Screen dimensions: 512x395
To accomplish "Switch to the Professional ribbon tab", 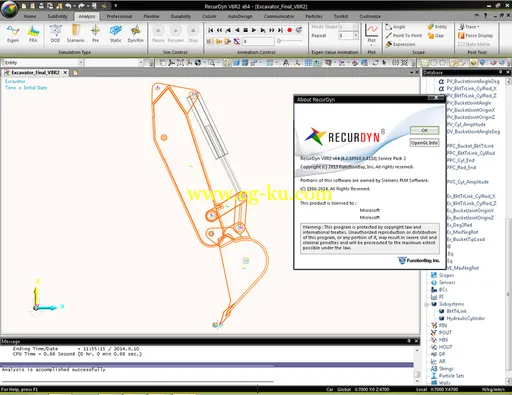I will 119,16.
